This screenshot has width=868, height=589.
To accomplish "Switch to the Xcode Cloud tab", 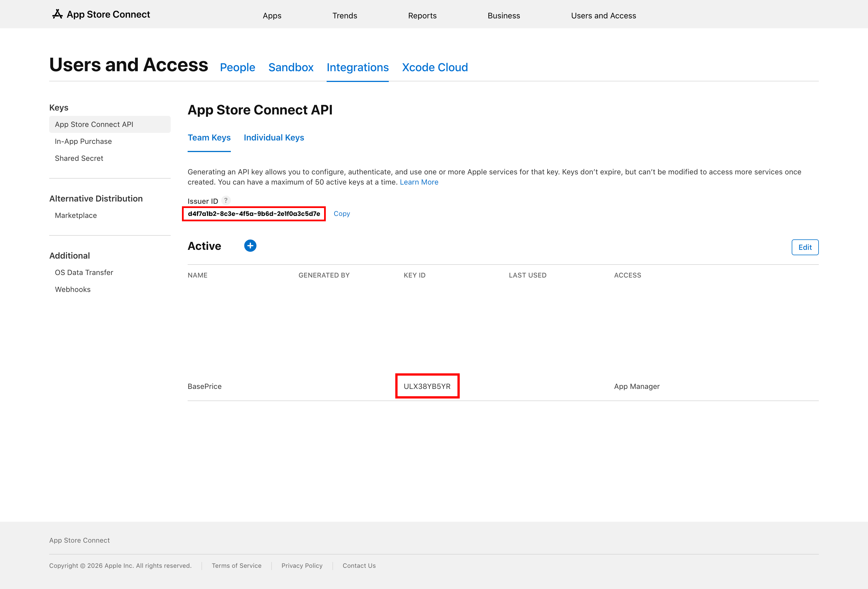I will pyautogui.click(x=435, y=67).
